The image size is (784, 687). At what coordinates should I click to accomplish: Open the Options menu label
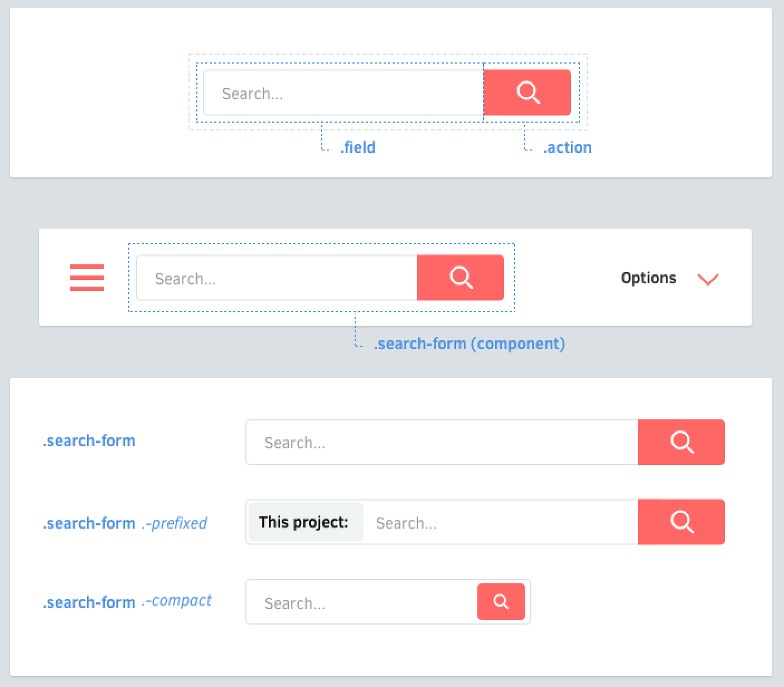point(649,278)
